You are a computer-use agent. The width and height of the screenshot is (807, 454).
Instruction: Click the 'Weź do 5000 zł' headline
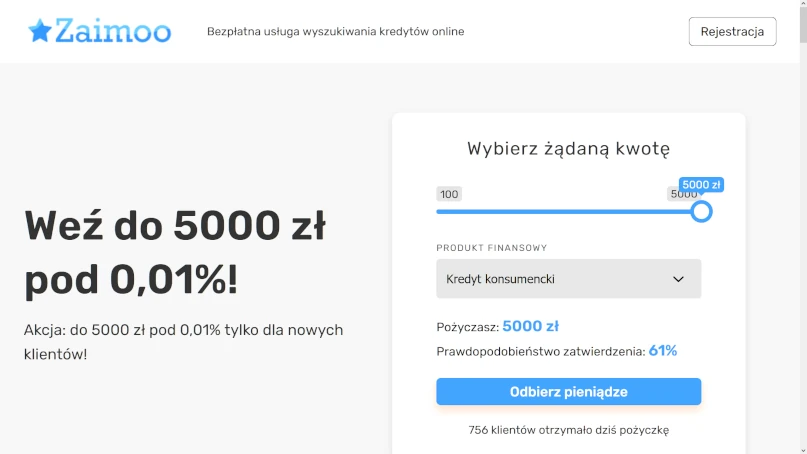click(x=175, y=226)
